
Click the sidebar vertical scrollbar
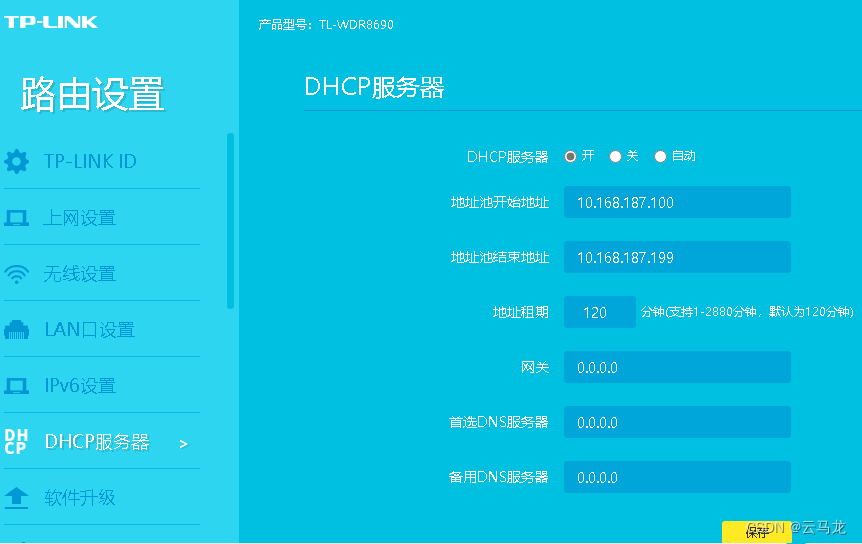[x=230, y=221]
